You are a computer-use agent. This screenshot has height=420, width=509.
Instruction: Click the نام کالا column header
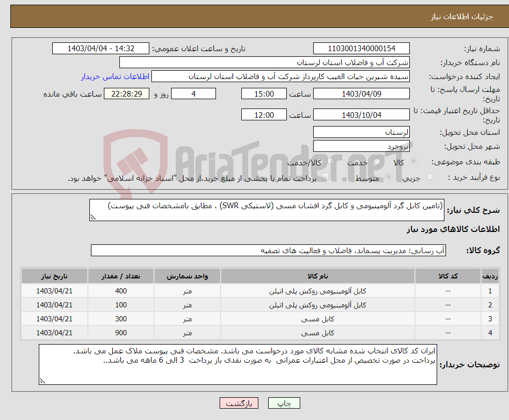pos(317,276)
